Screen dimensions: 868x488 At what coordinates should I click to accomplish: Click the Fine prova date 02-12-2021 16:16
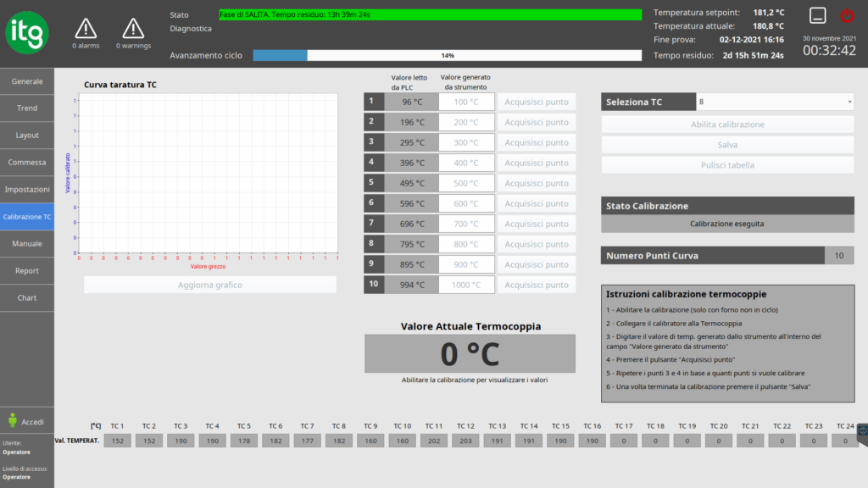[x=752, y=40]
